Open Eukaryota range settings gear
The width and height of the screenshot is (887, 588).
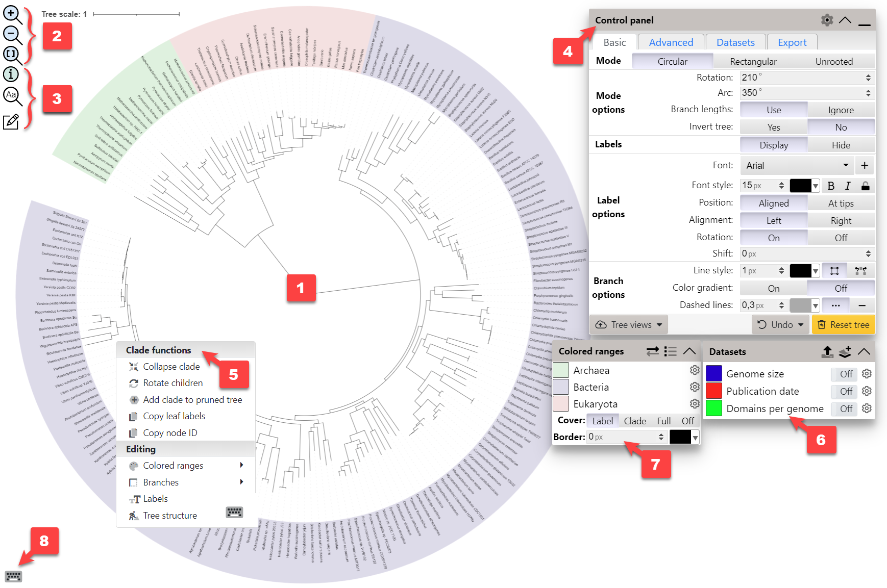695,403
